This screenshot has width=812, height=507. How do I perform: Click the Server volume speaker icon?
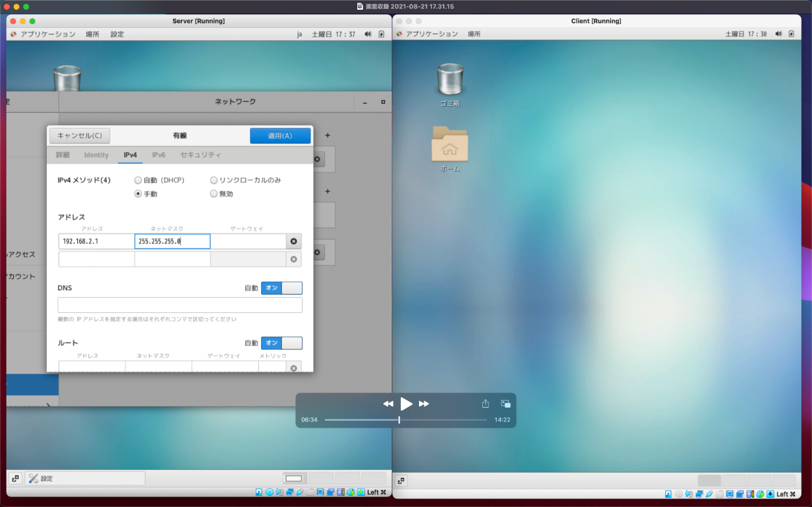pyautogui.click(x=368, y=34)
